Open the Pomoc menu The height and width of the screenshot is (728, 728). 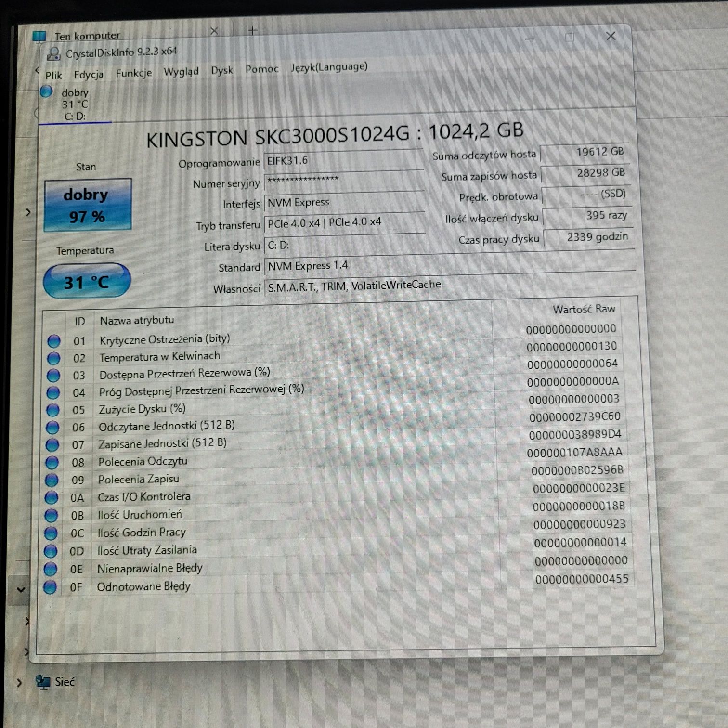click(261, 69)
